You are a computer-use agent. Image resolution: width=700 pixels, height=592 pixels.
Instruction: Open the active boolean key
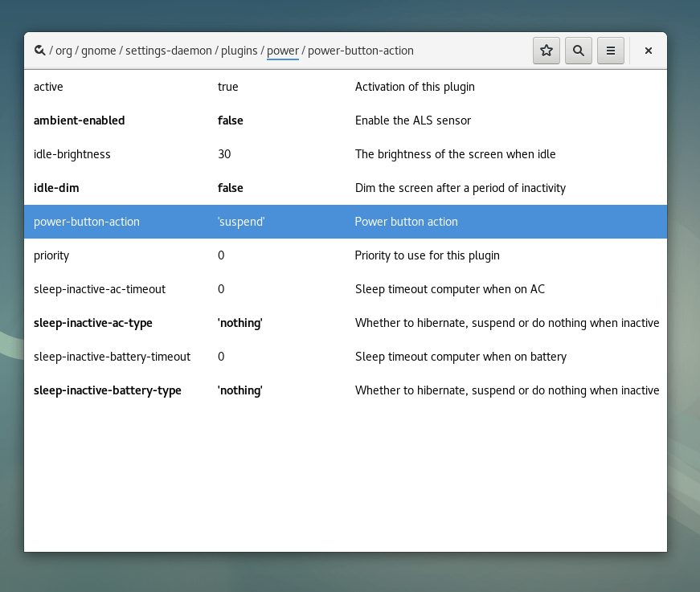(161, 87)
